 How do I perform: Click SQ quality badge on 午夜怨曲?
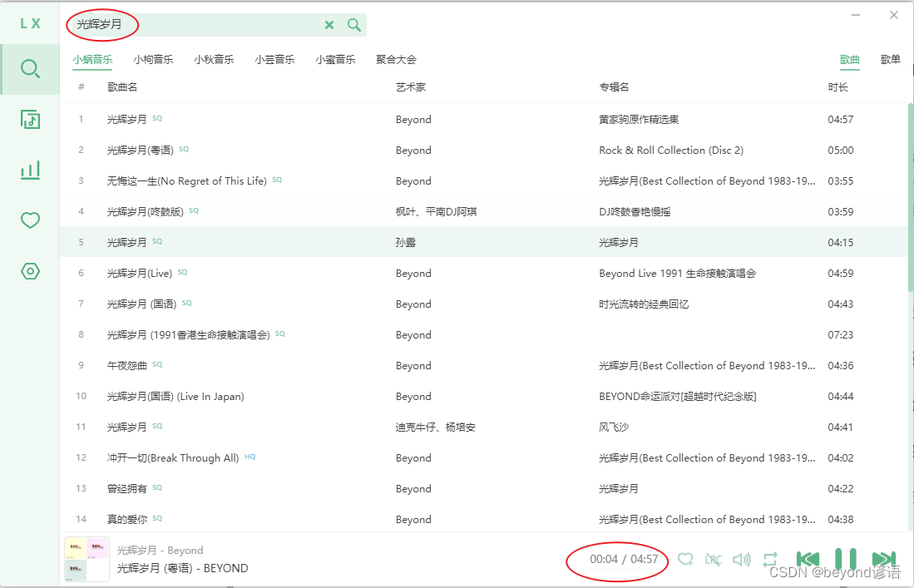pos(157,365)
